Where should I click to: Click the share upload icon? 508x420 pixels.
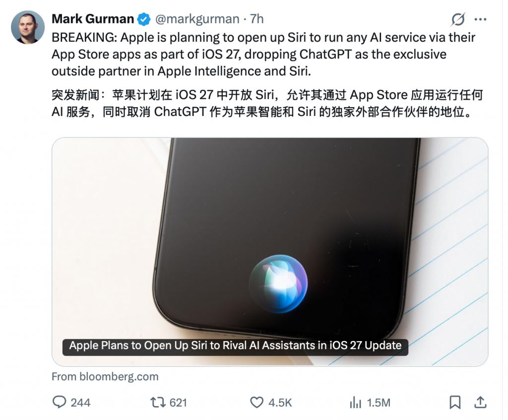click(x=480, y=402)
